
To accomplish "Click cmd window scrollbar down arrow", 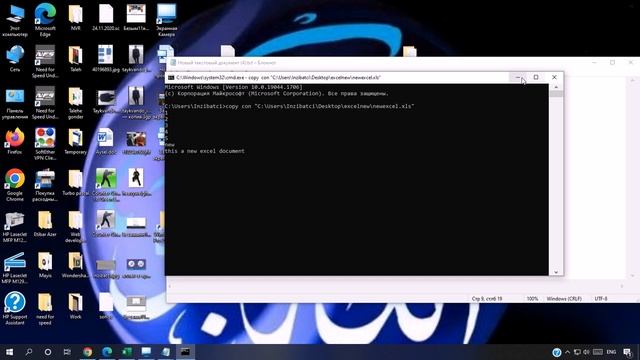I will (556, 272).
